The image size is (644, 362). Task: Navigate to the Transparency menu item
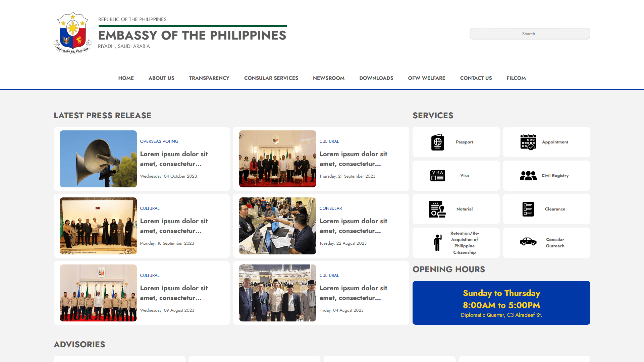(209, 78)
